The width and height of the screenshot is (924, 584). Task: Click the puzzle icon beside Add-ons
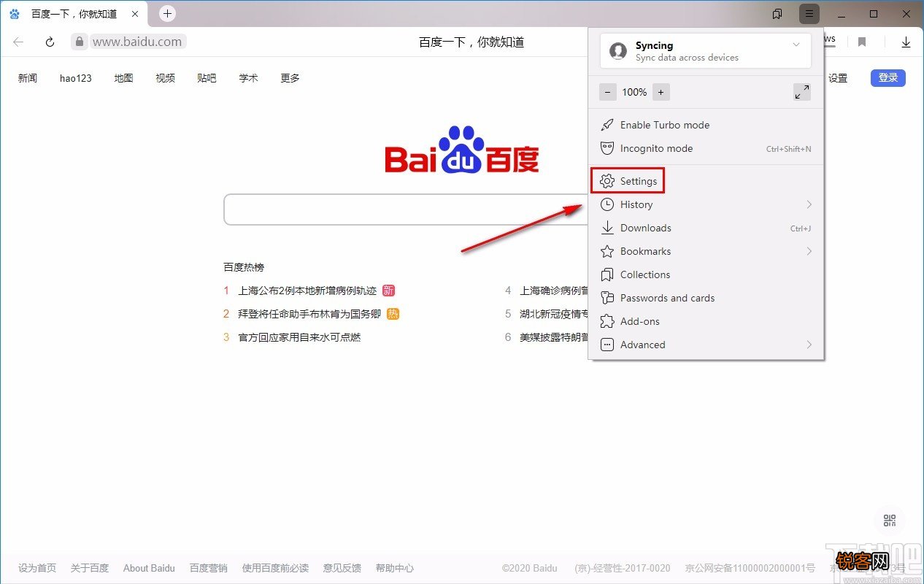coord(607,321)
